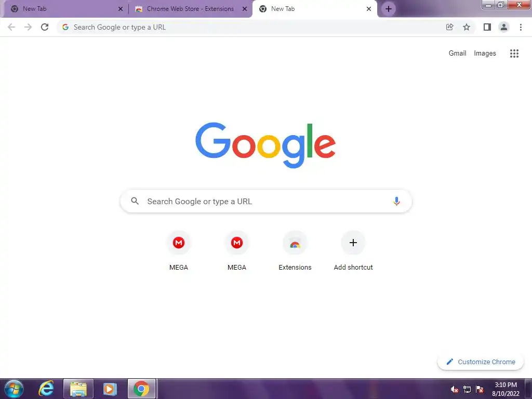Close the Chrome Web Store tab

(245, 9)
